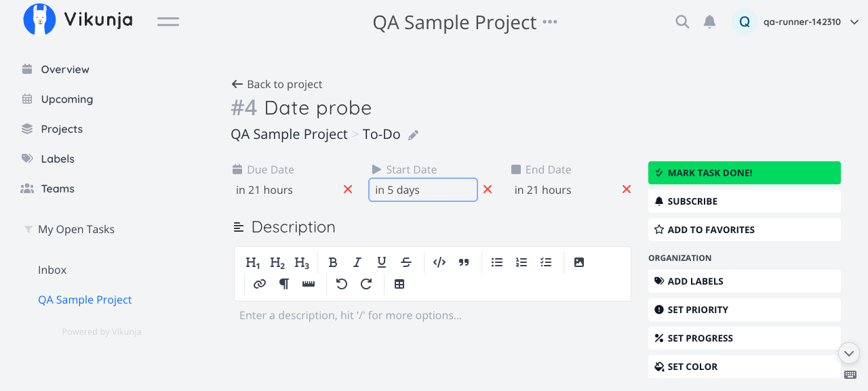868x391 pixels.
Task: Toggle strikethrough text formatting
Action: (406, 262)
